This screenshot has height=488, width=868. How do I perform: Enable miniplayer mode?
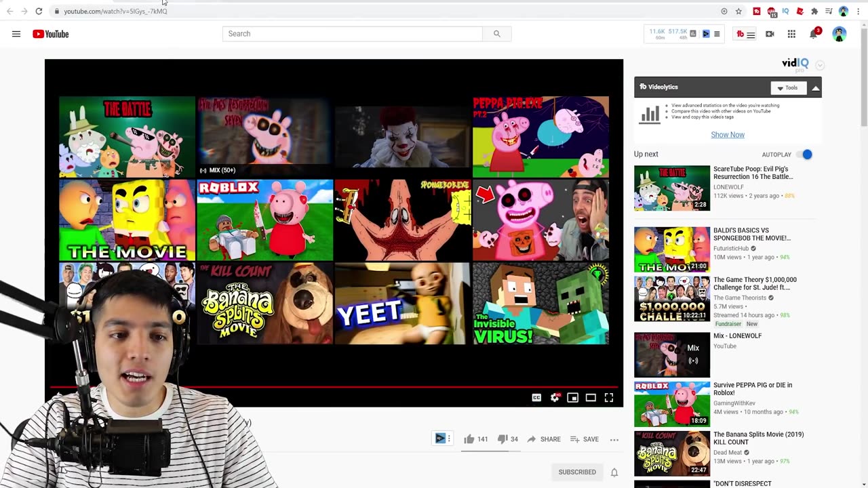coord(573,398)
